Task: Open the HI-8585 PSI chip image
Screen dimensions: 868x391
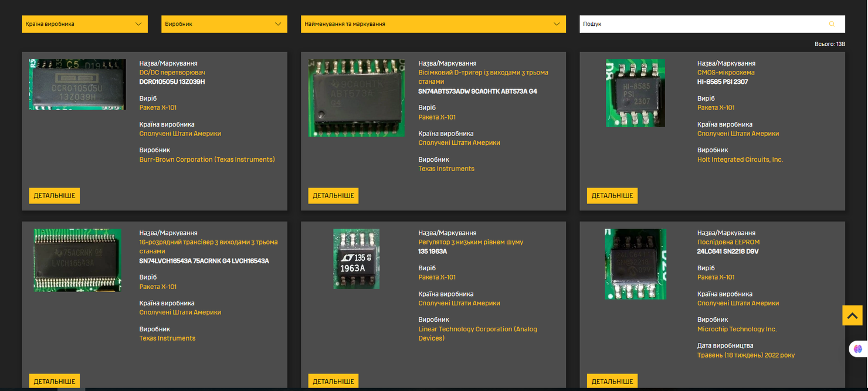Action: pyautogui.click(x=635, y=93)
